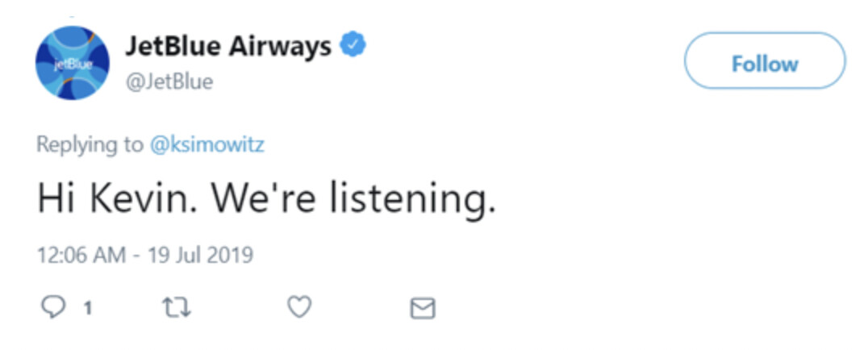Click the 12:06 AM time text
This screenshot has height=350, width=868.
pos(81,256)
